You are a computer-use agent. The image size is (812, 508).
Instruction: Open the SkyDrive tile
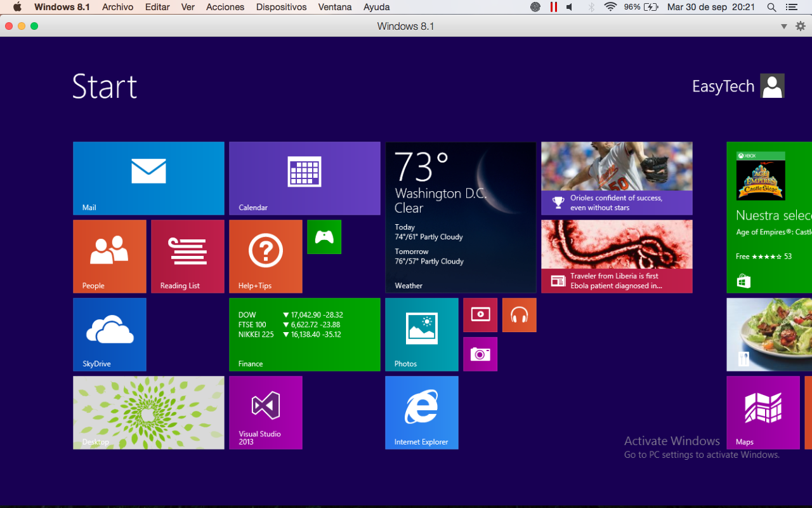click(x=110, y=335)
